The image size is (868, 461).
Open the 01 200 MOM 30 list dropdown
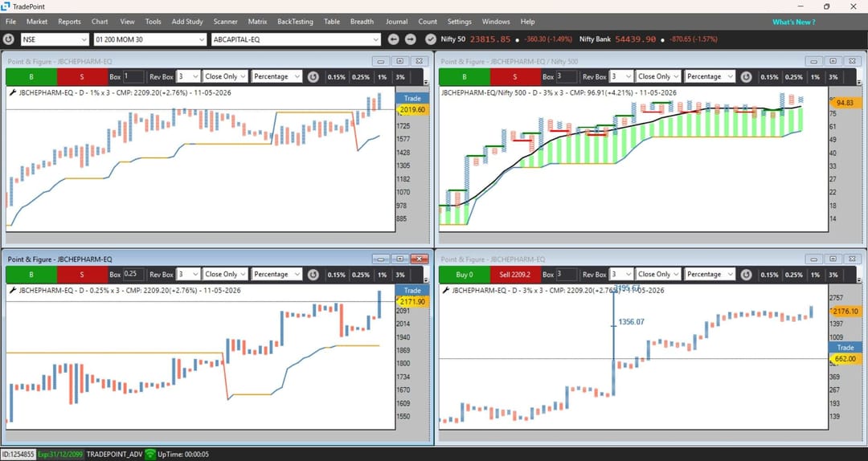click(202, 39)
